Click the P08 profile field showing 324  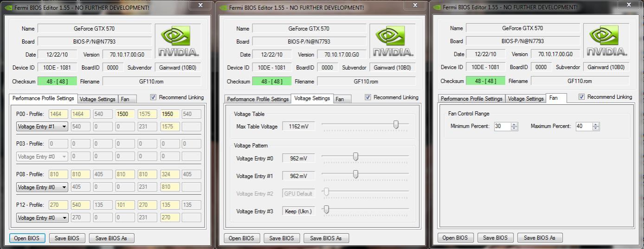pyautogui.click(x=169, y=175)
